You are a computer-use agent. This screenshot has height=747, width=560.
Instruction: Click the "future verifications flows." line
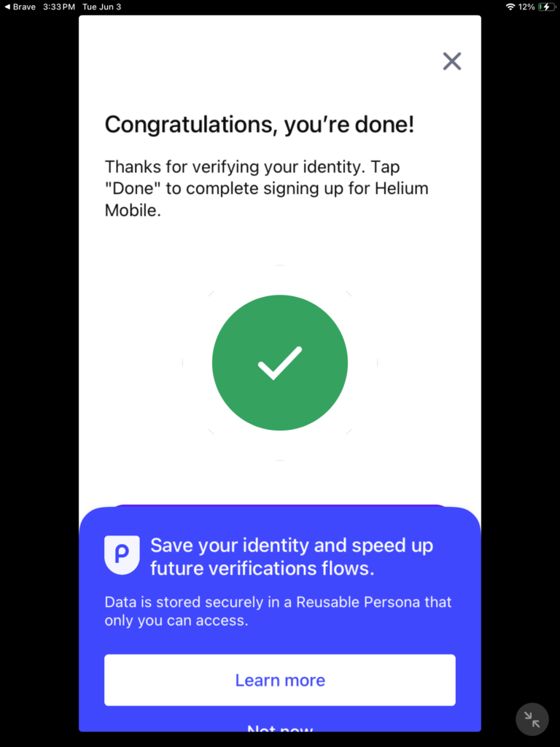pos(262,569)
